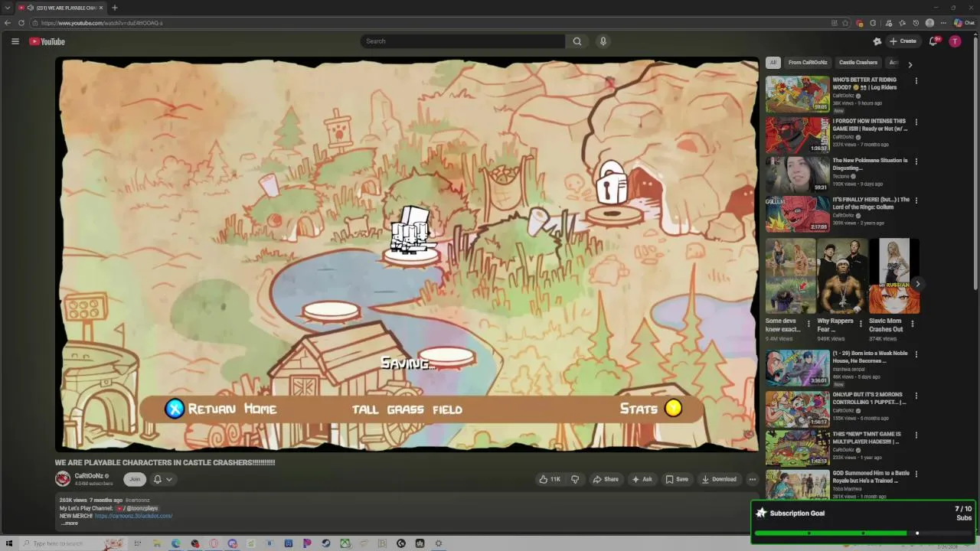Click into the YouTube search field
The width and height of the screenshot is (980, 551).
[463, 41]
